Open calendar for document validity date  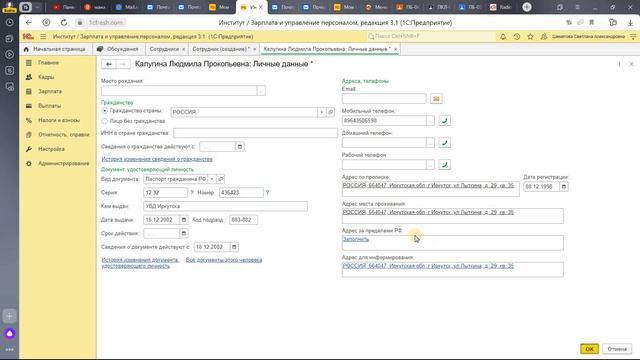pyautogui.click(x=234, y=247)
